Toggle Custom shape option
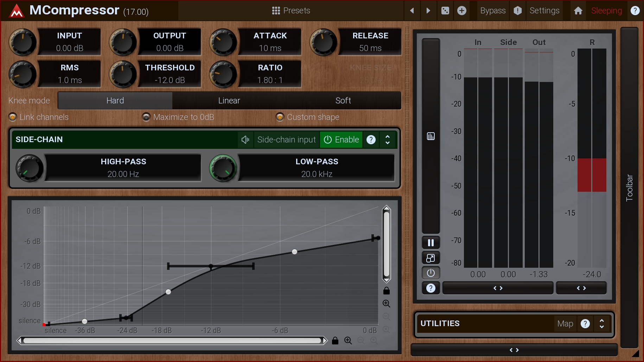The image size is (644, 362). click(280, 117)
